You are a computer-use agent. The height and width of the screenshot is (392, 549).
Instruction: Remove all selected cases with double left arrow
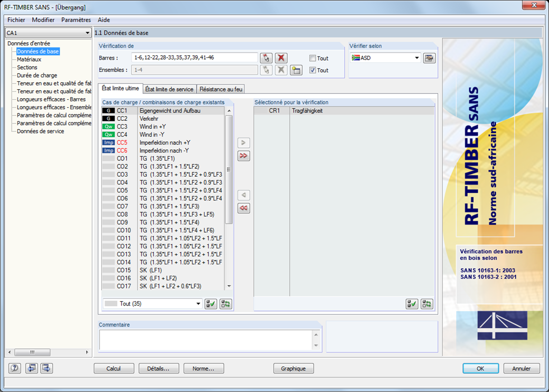coord(244,208)
